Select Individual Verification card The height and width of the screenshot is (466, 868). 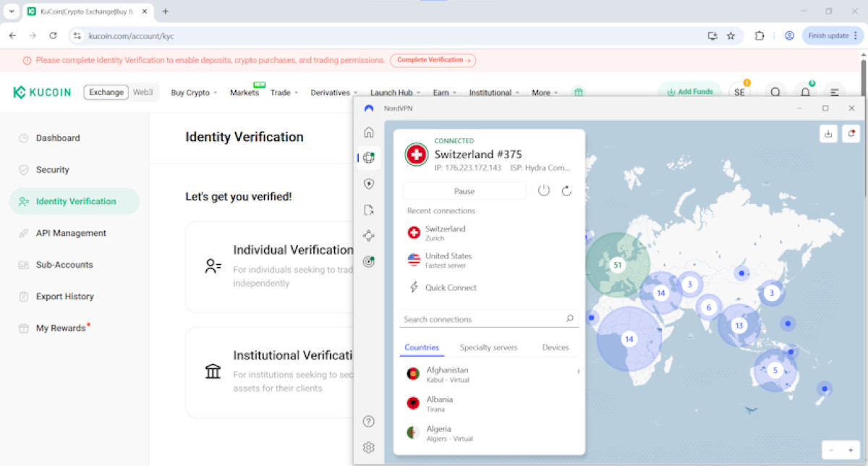click(x=270, y=266)
